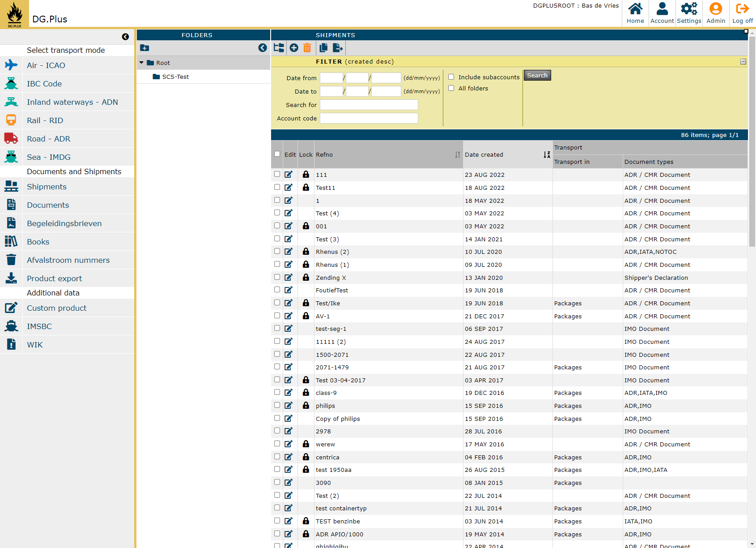Open edit icon for shipment Test11
The height and width of the screenshot is (548, 756).
[289, 188]
